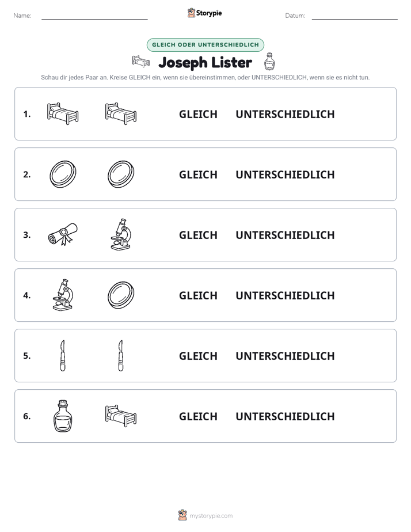Select the diploma scroll icon in row 3

(63, 234)
